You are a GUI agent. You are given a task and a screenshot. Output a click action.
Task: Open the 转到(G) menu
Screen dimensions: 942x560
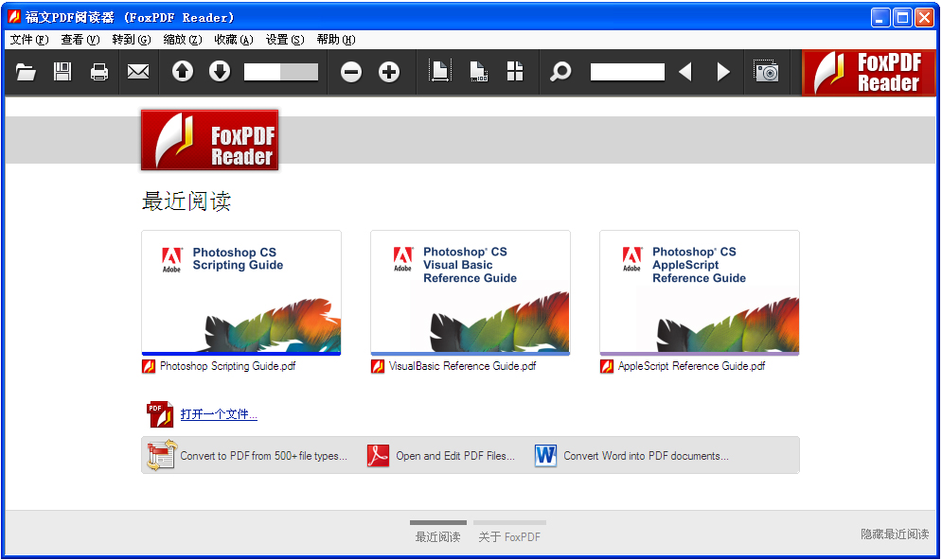(132, 40)
